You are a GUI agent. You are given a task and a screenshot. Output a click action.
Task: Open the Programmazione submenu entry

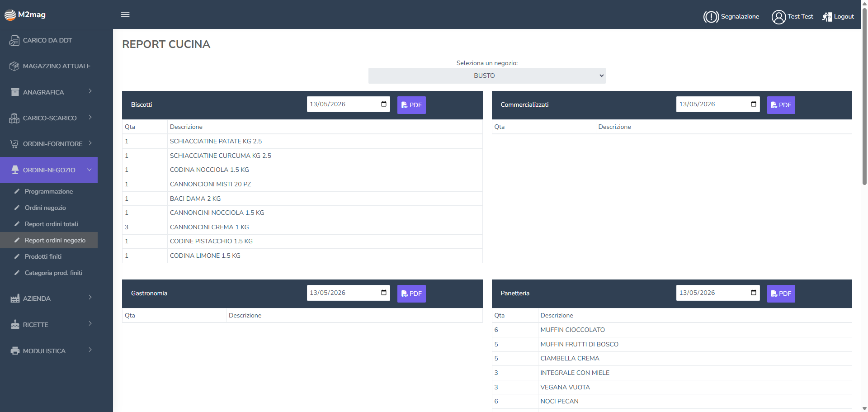49,191
